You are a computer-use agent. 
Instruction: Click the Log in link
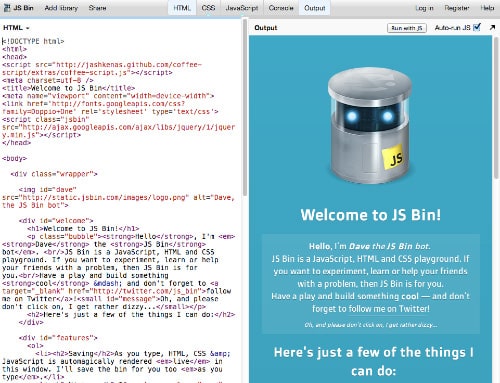coord(424,8)
